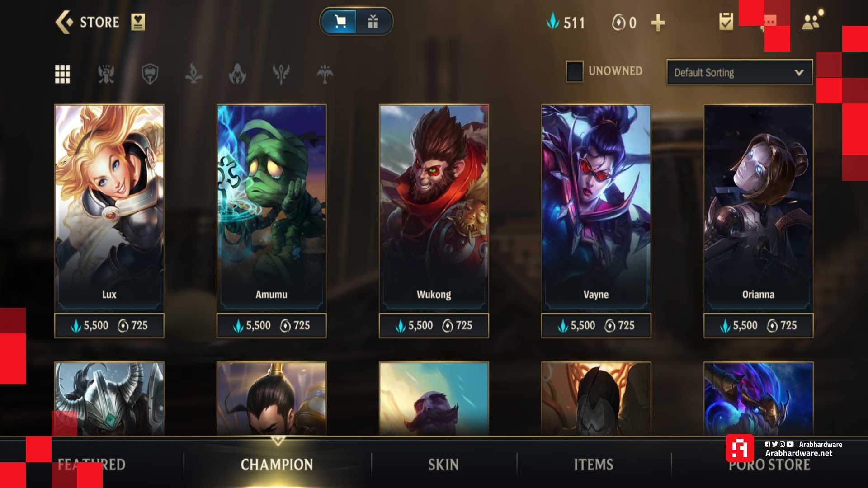The width and height of the screenshot is (868, 488).
Task: Open the missions checklist icon
Action: [726, 21]
